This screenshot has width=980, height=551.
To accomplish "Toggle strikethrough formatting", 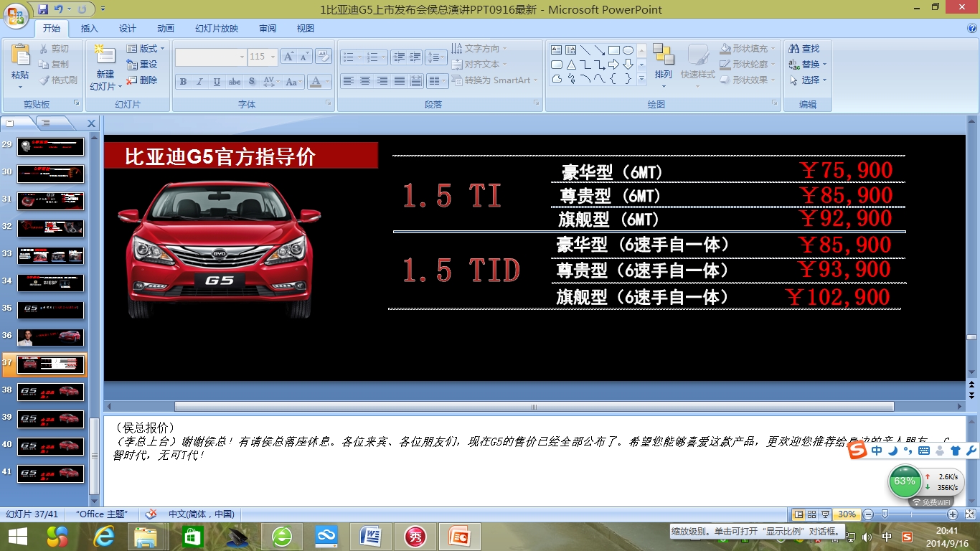I will (235, 82).
